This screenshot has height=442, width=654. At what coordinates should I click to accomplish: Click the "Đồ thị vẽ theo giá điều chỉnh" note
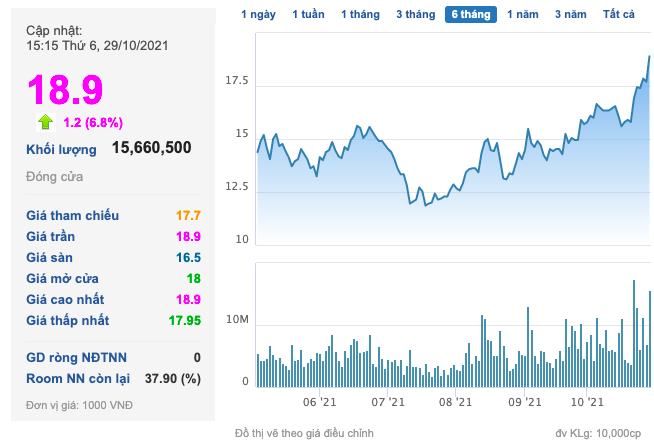(304, 432)
